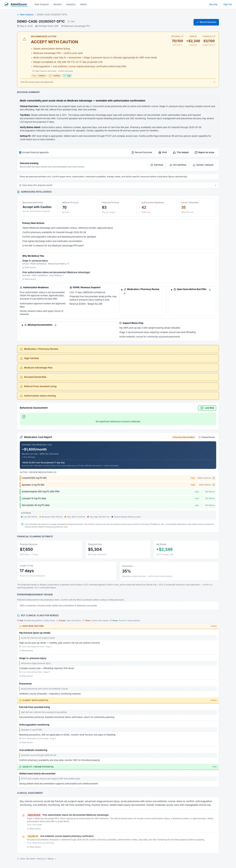This screenshot has width=236, height=868.
Task: Click the info icon beside Denial Risk label
Action: 134,566
